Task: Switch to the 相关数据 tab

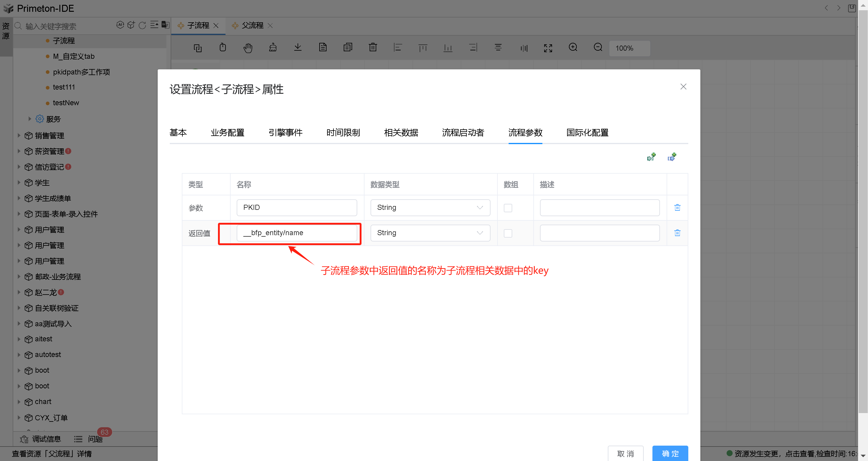Action: point(401,132)
